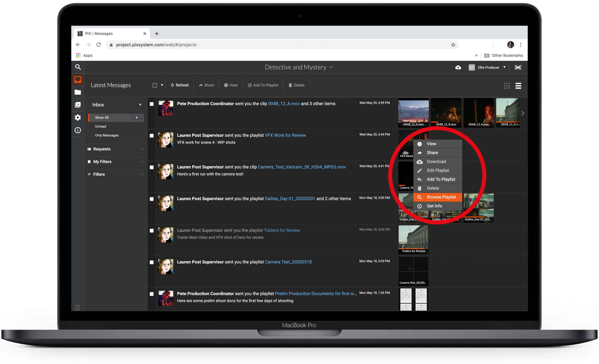Open the settings gear in sidebar
The image size is (599, 364).
(78, 117)
